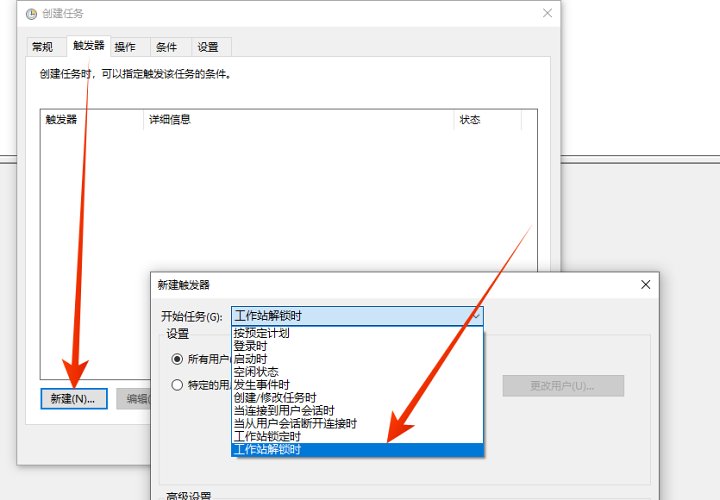Choose 按预定计划 from the list

coord(357,333)
